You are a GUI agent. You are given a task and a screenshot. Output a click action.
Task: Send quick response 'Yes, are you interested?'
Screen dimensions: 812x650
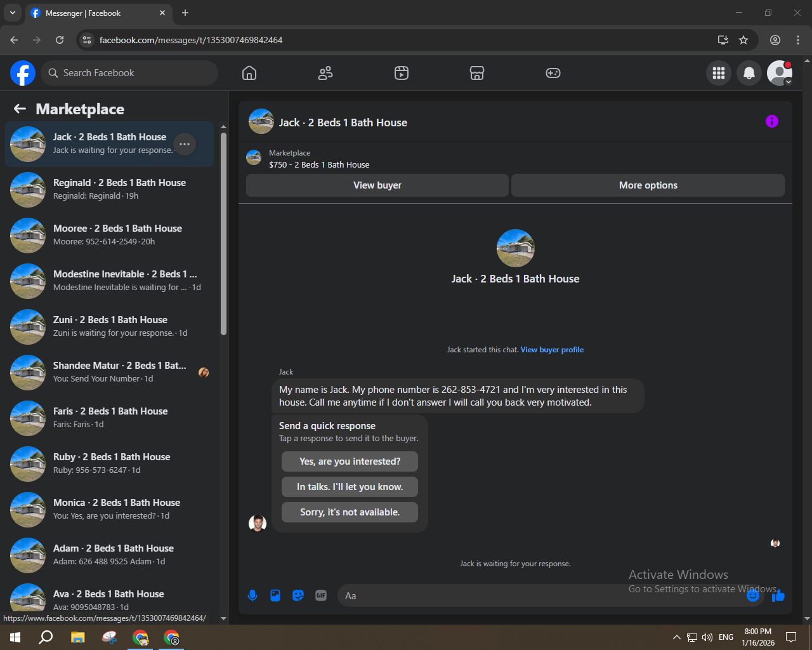[x=350, y=461]
